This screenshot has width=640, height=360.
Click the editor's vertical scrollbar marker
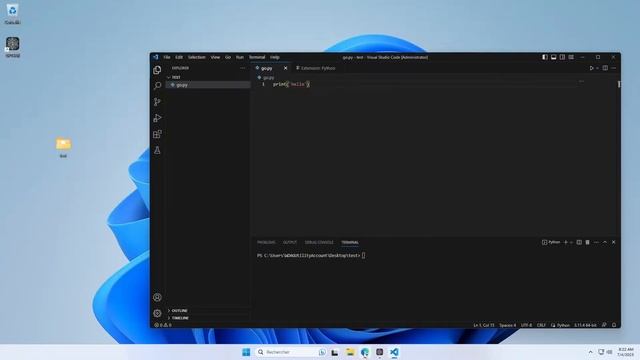(619, 84)
